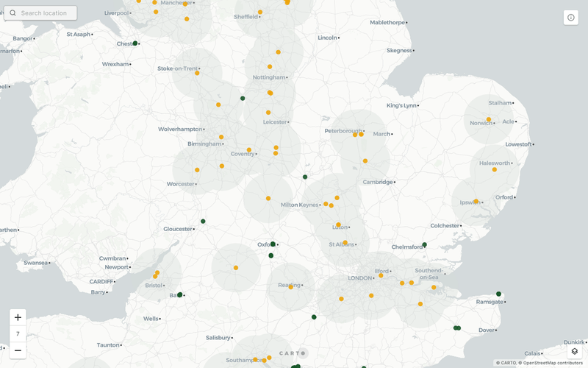Click the info button in top-right corner
The height and width of the screenshot is (368, 588).
pos(571,18)
